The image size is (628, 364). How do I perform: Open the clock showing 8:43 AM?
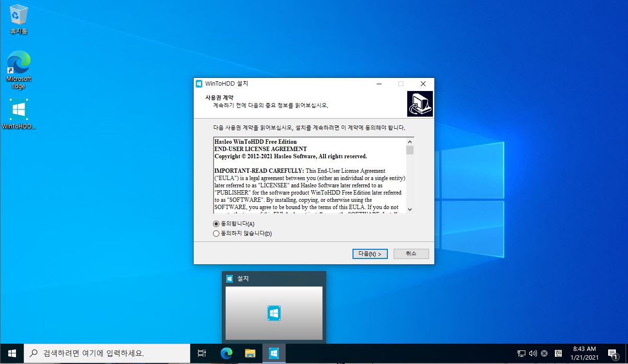click(584, 353)
